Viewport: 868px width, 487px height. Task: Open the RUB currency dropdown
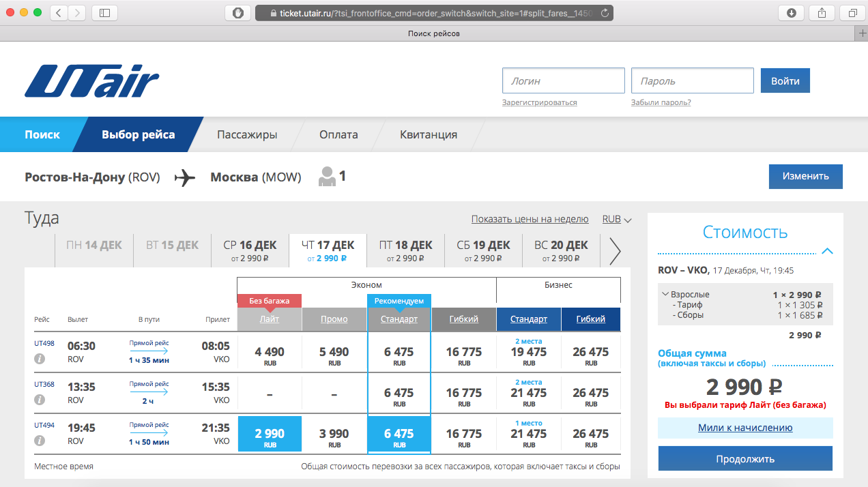617,220
